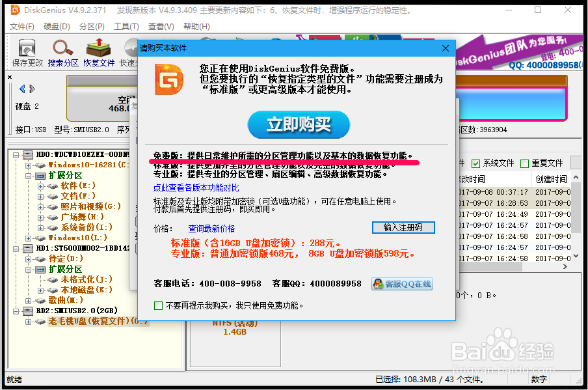
Task: Collapse the first 扩展分区 node under HD0
Action: click(28, 176)
